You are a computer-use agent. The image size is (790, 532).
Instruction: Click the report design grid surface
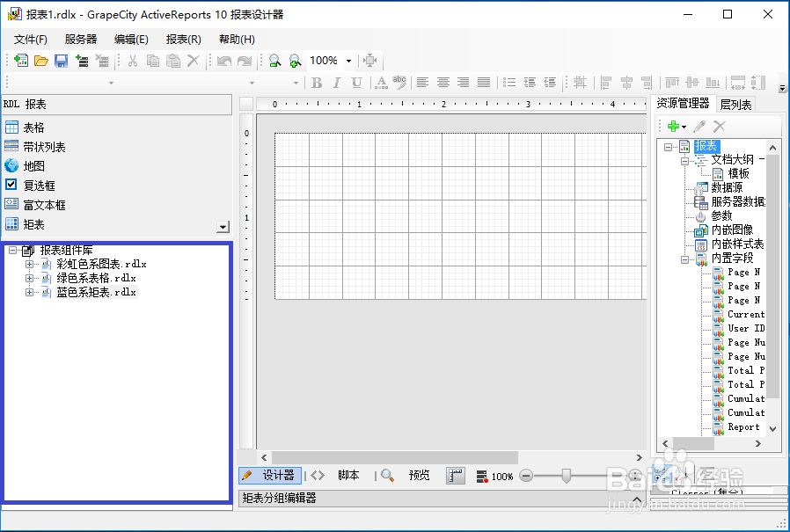tap(460, 215)
